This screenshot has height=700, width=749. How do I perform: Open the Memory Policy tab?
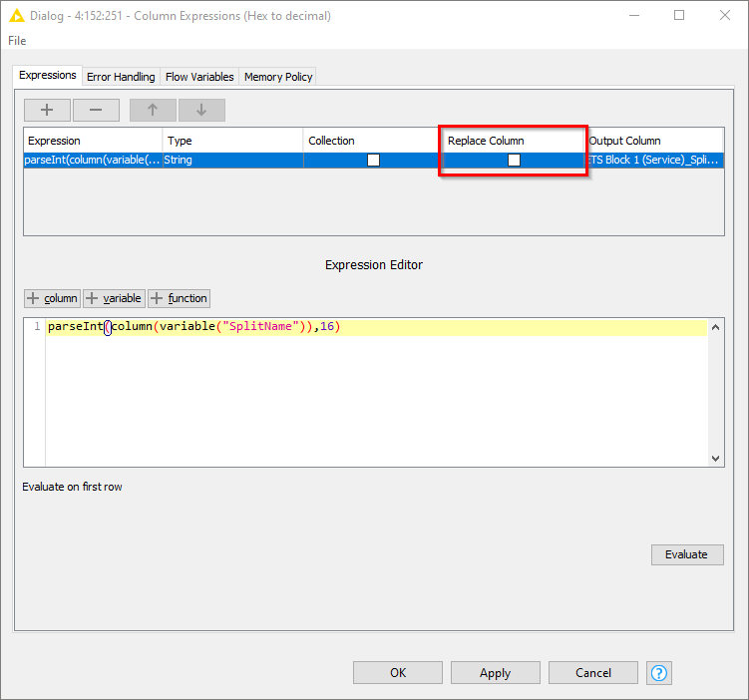pos(278,77)
